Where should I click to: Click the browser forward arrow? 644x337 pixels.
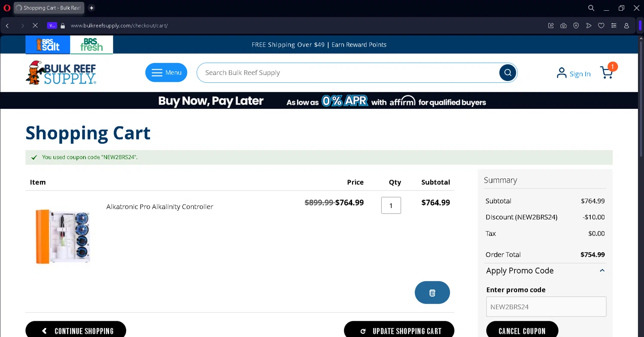click(x=22, y=26)
